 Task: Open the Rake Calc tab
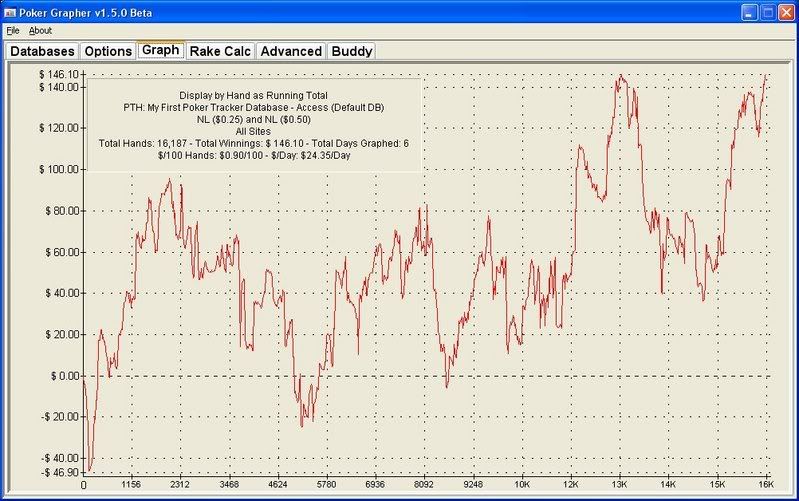tap(220, 51)
